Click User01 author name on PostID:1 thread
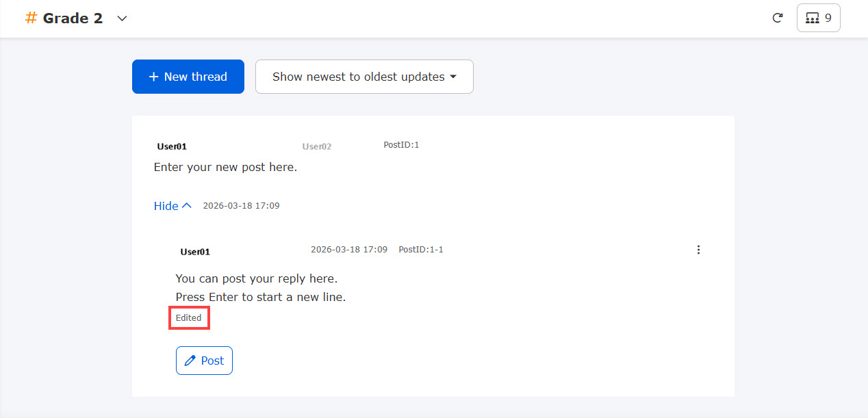This screenshot has width=868, height=418. coord(172,146)
